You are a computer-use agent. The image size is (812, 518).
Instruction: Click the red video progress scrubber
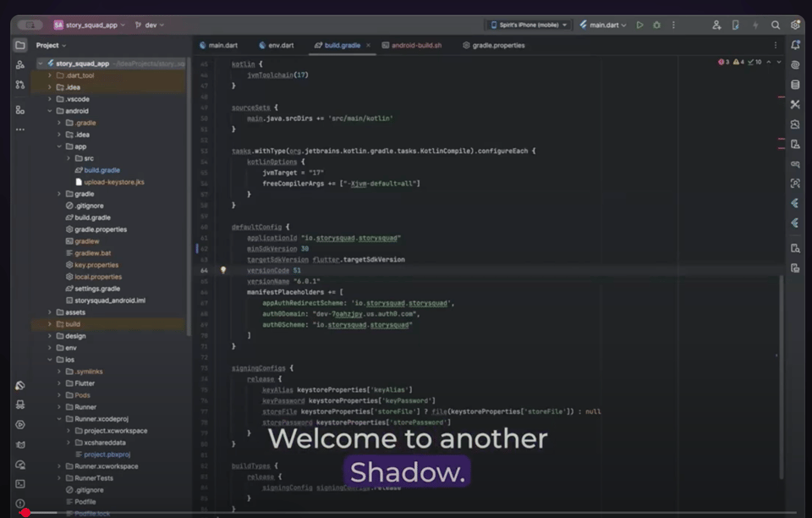coord(25,513)
